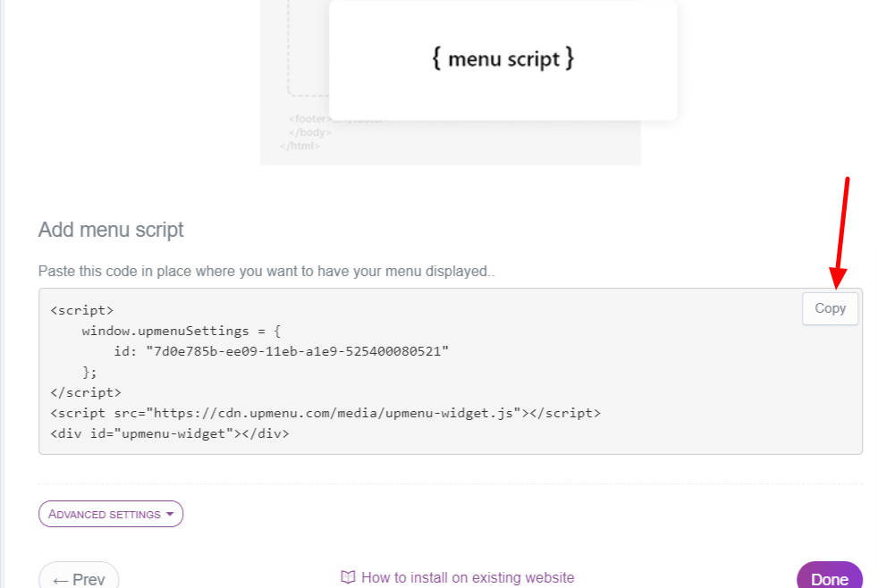Click the caret arrow beside Advanced Settings

click(170, 515)
